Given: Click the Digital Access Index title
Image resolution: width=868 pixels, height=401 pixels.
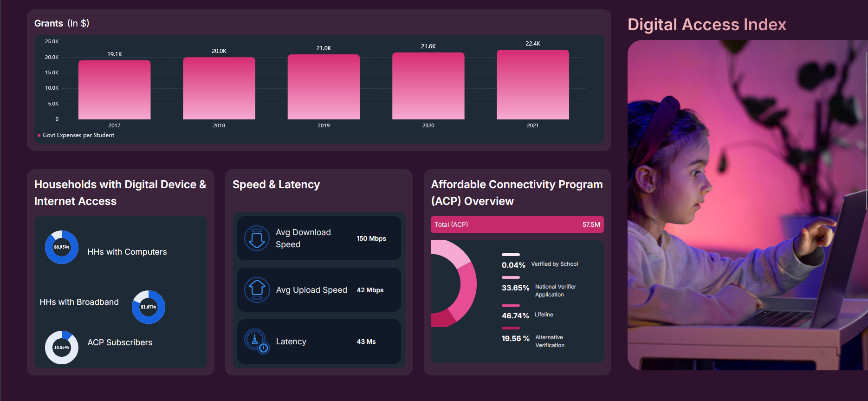Looking at the screenshot, I should click(706, 25).
